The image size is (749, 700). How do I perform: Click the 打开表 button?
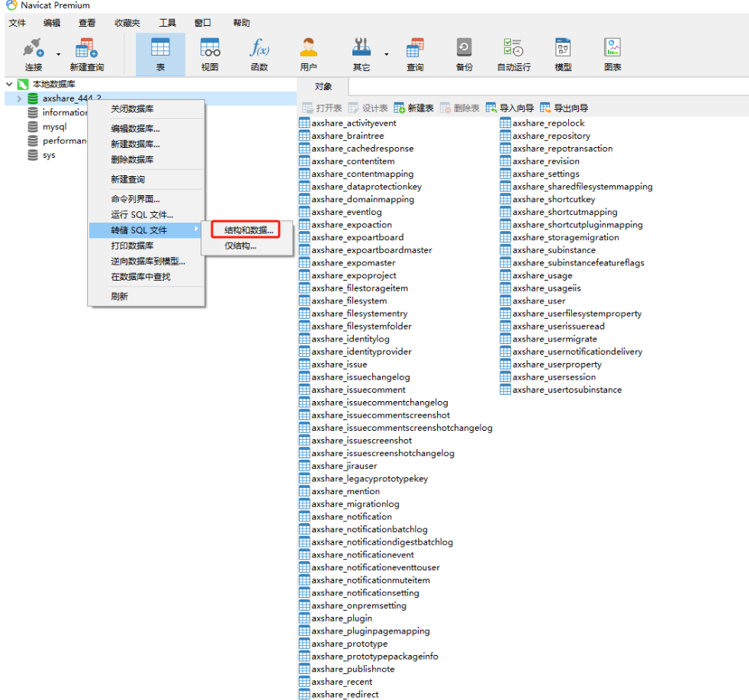(x=322, y=108)
